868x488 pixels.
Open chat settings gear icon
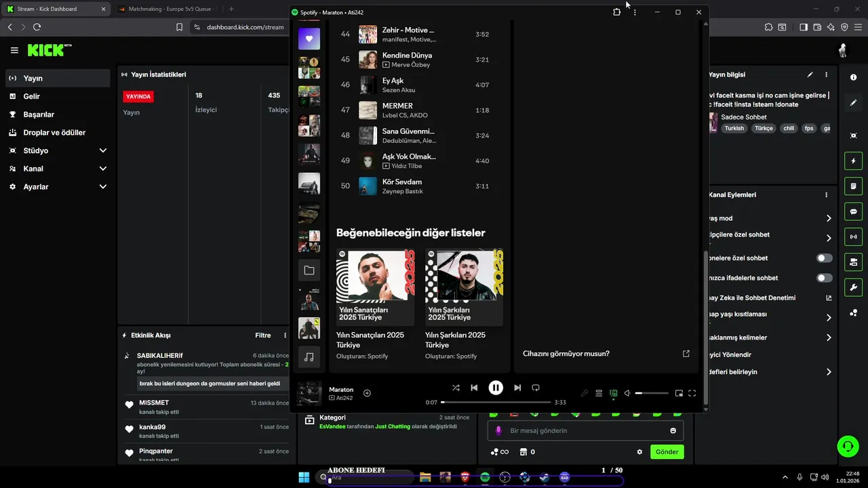(x=639, y=452)
